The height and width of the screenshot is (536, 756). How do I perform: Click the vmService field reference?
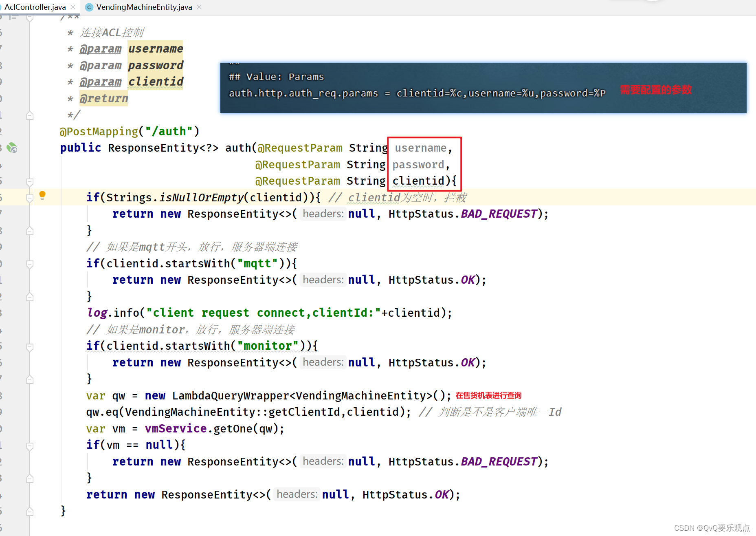click(176, 429)
